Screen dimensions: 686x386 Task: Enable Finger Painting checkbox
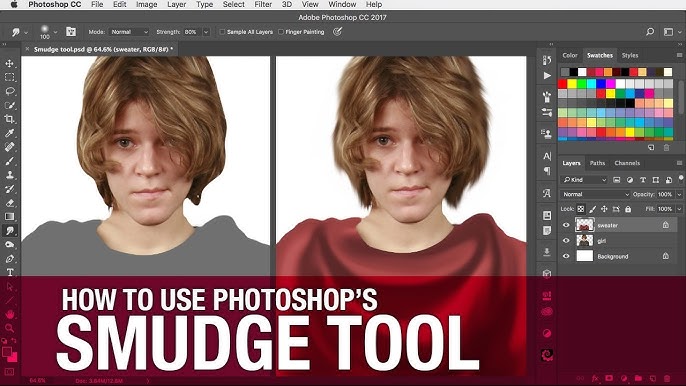pos(281,32)
